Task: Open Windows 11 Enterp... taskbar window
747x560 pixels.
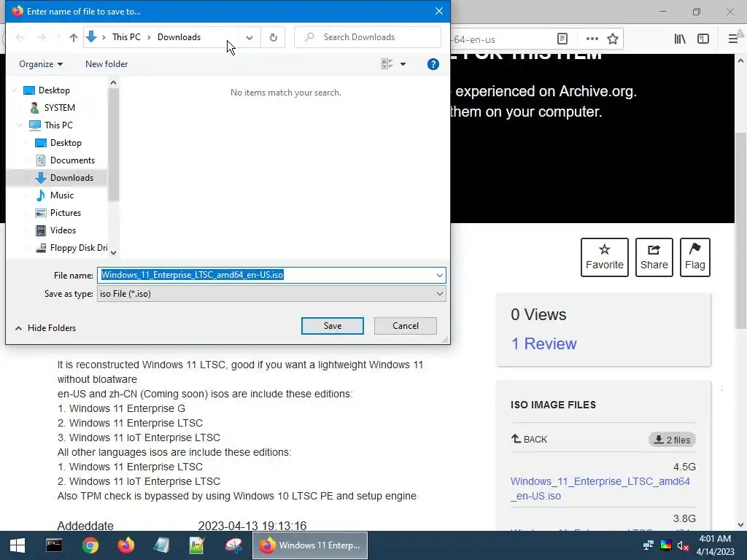Action: tap(309, 545)
